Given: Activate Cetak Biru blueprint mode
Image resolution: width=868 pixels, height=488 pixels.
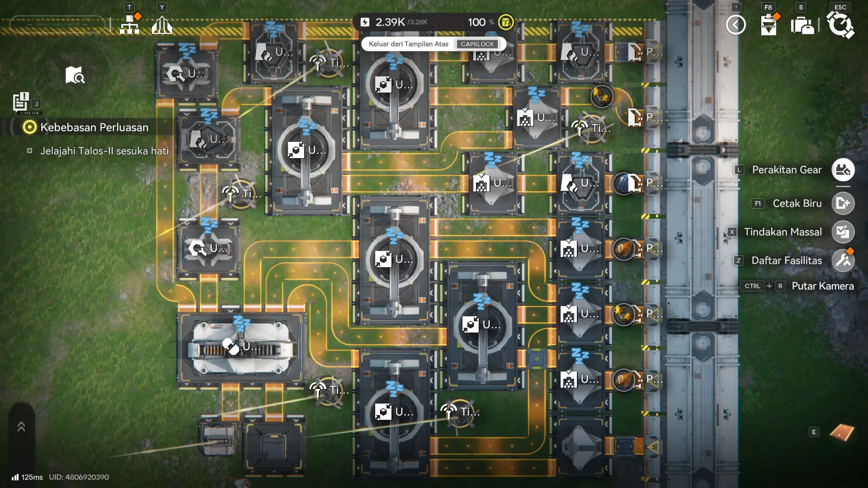Looking at the screenshot, I should (843, 203).
